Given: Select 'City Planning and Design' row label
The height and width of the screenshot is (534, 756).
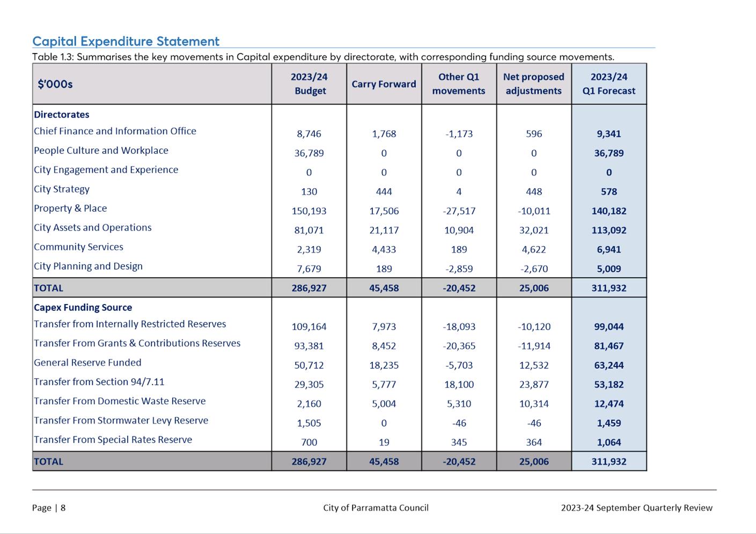Looking at the screenshot, I should tap(88, 266).
